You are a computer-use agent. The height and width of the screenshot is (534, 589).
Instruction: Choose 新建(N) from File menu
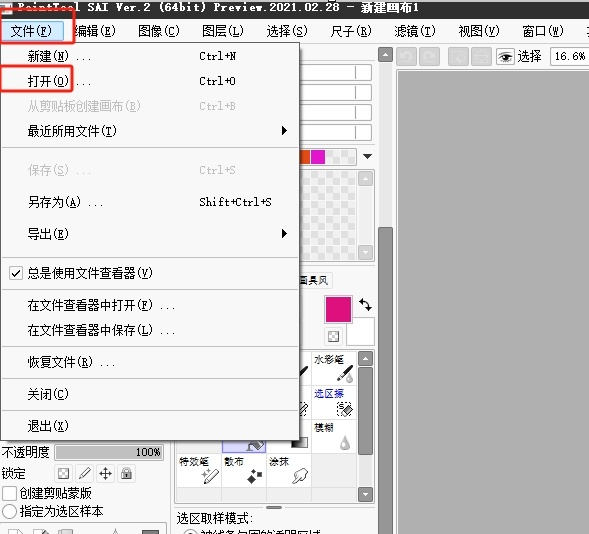150,56
